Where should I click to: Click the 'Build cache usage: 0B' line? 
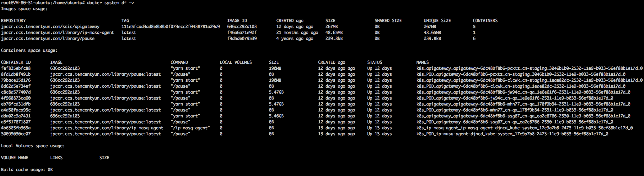point(27,170)
